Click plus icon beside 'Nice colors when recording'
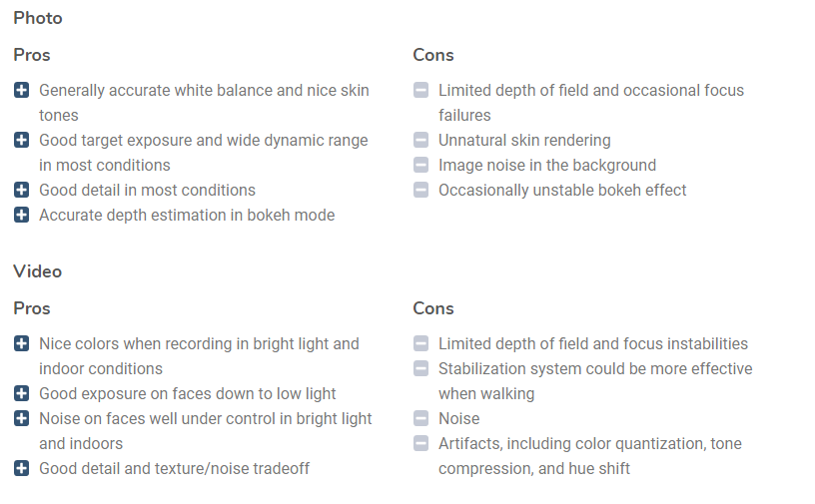This screenshot has width=815, height=504. coord(21,343)
